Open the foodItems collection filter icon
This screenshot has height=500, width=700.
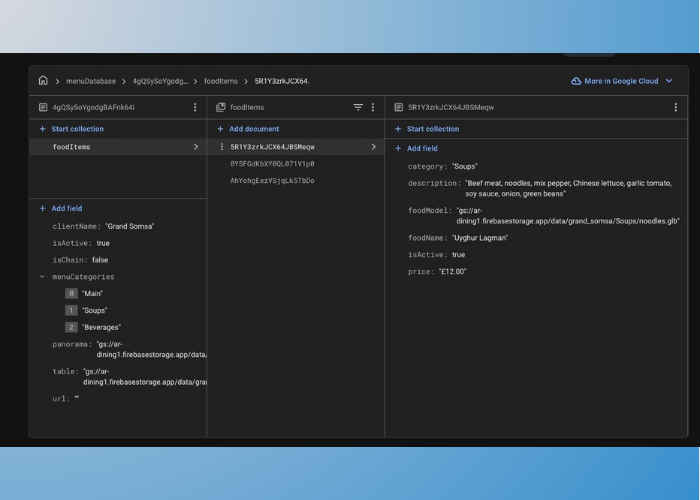coord(358,107)
